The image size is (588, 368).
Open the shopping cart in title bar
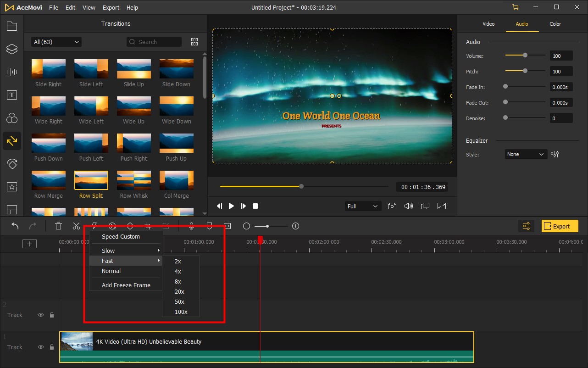point(516,7)
